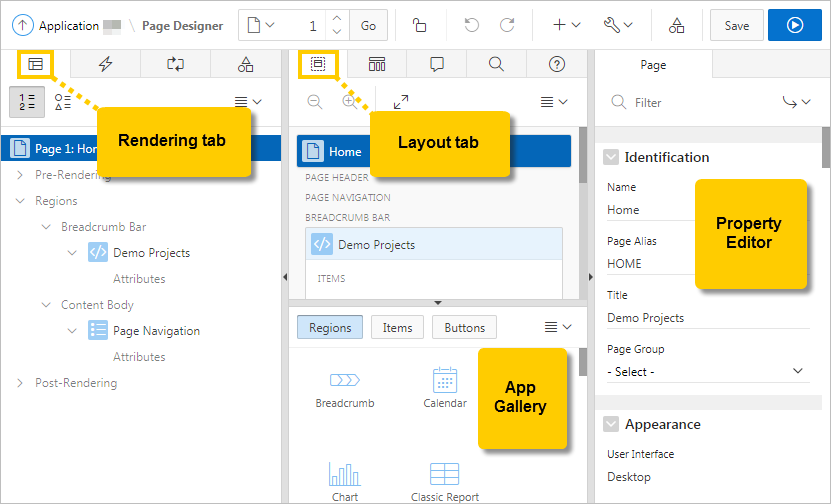Screen dimensions: 831x504
Task: Select the Classic Report region type
Action: coord(445,481)
